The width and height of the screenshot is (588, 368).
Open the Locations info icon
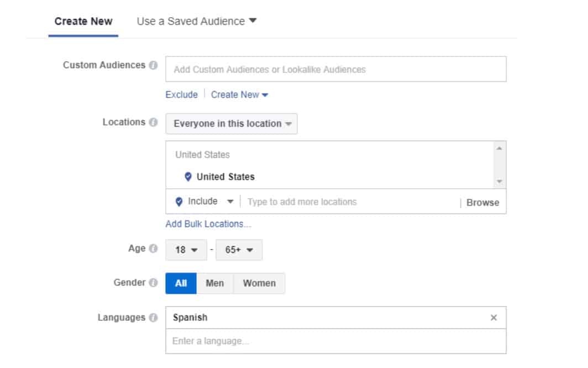point(153,122)
